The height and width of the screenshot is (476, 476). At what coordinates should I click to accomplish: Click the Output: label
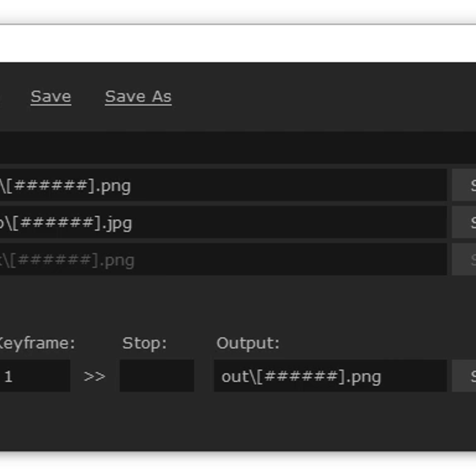(x=248, y=343)
